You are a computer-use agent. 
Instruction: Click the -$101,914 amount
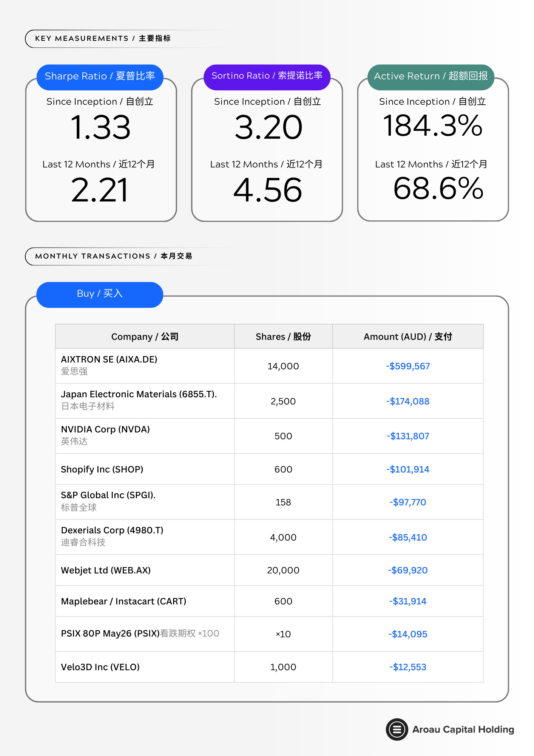pos(408,469)
